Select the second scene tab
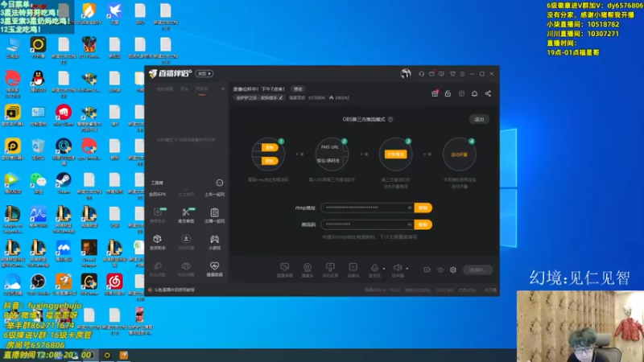This screenshot has width=644, height=362. (x=184, y=89)
